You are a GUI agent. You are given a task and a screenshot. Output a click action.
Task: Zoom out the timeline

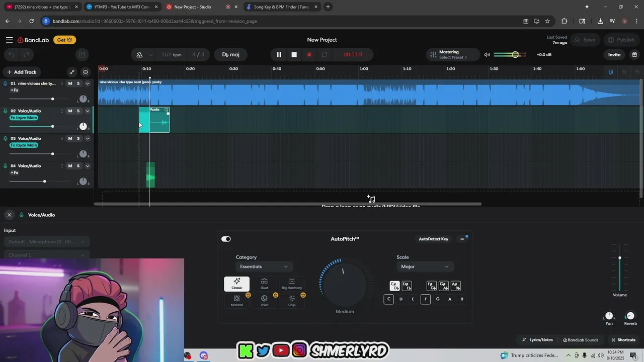pos(624,72)
